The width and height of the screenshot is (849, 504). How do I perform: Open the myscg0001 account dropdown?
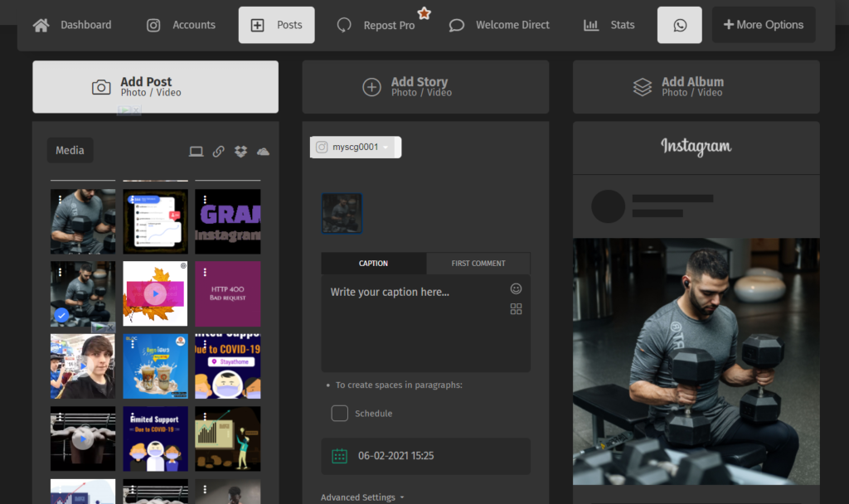[355, 148]
